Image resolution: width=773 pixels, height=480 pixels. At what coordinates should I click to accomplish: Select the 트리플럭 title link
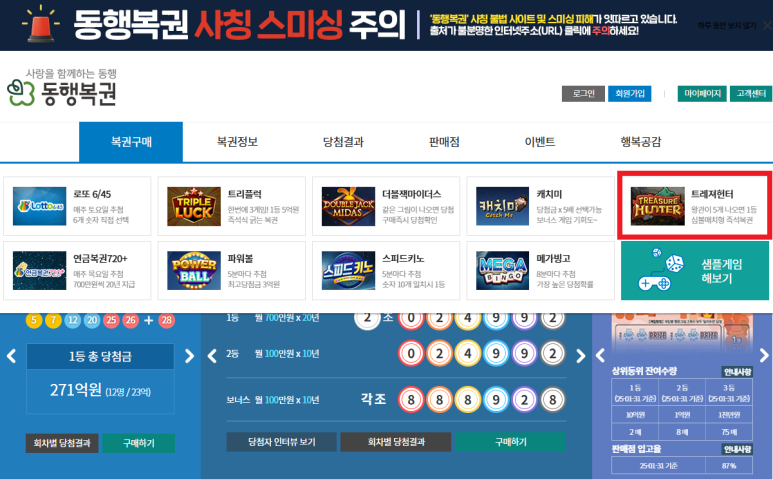click(x=245, y=194)
